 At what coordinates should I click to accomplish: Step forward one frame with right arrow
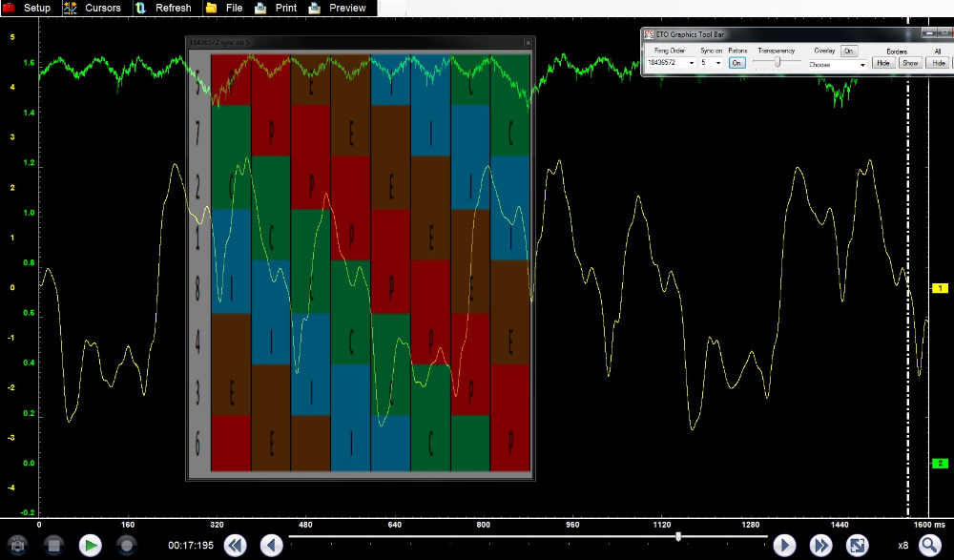click(x=784, y=545)
